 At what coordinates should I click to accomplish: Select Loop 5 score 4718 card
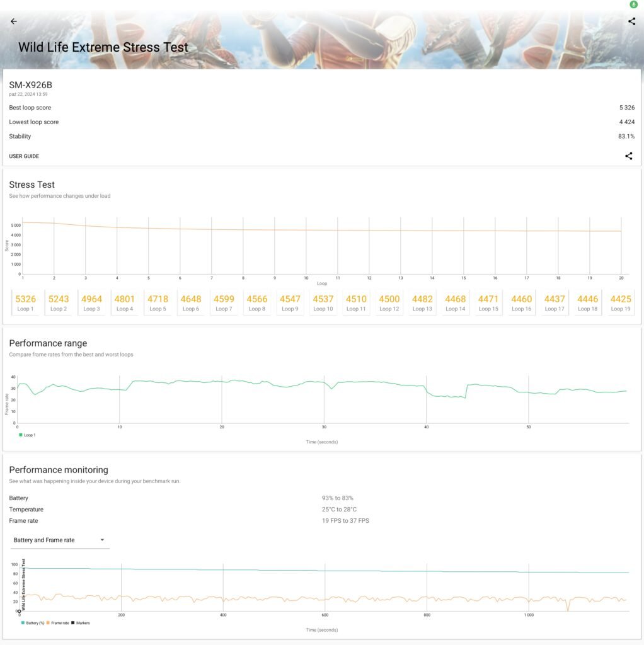point(158,303)
